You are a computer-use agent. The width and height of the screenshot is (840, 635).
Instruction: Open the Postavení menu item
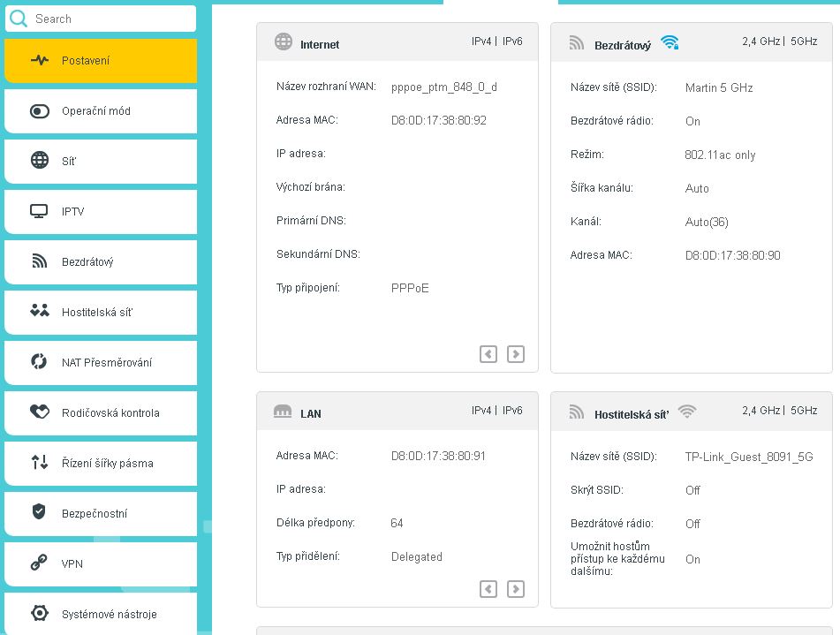[101, 61]
